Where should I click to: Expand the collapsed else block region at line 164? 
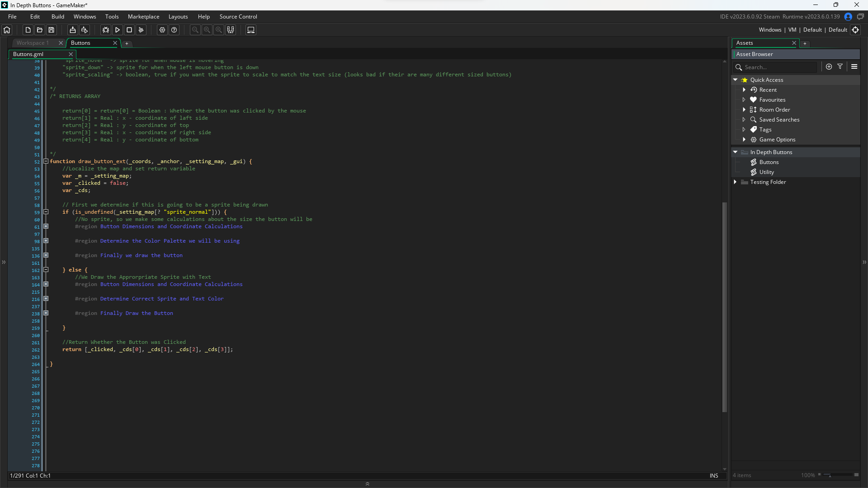pos(46,284)
